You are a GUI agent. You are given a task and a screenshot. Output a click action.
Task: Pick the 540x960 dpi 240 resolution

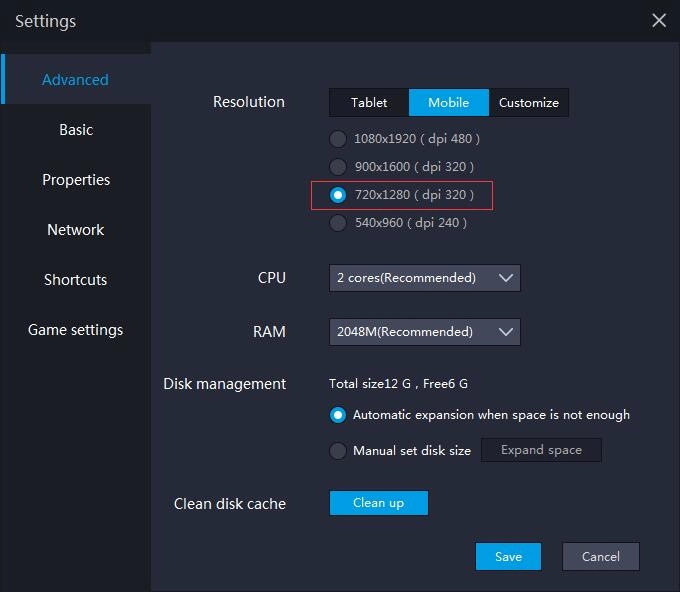pos(338,223)
